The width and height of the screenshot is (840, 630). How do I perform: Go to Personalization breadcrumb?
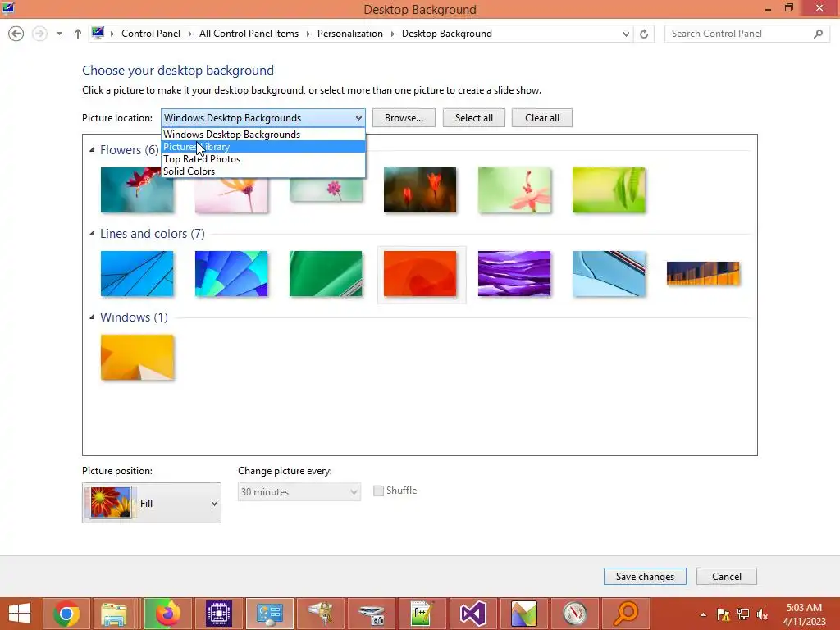pyautogui.click(x=349, y=33)
